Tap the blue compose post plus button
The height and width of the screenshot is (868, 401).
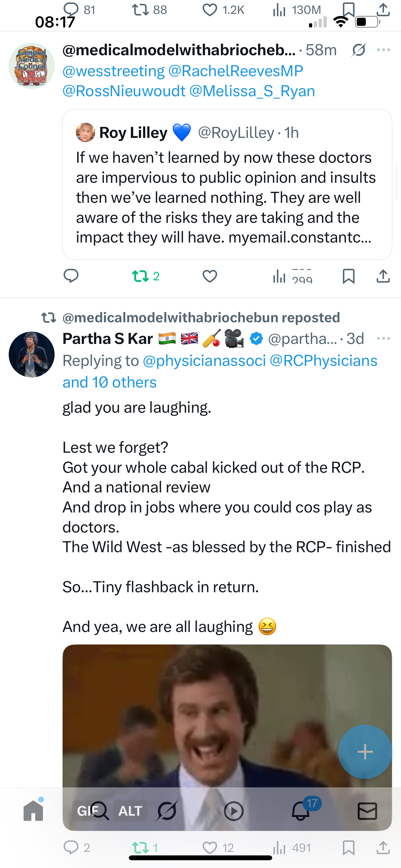pos(365,752)
